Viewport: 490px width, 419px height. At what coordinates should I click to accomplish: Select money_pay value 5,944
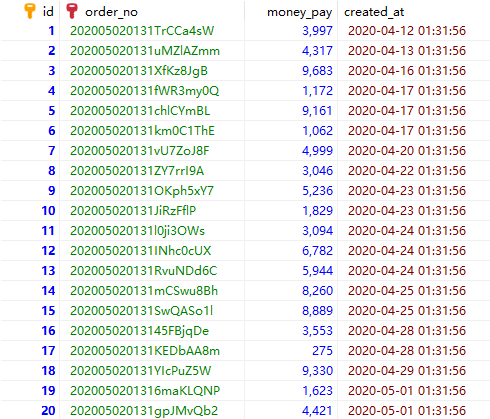coord(317,271)
